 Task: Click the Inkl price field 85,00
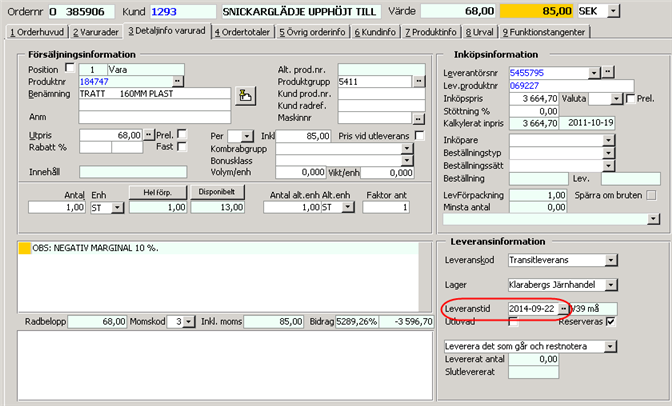(x=303, y=136)
